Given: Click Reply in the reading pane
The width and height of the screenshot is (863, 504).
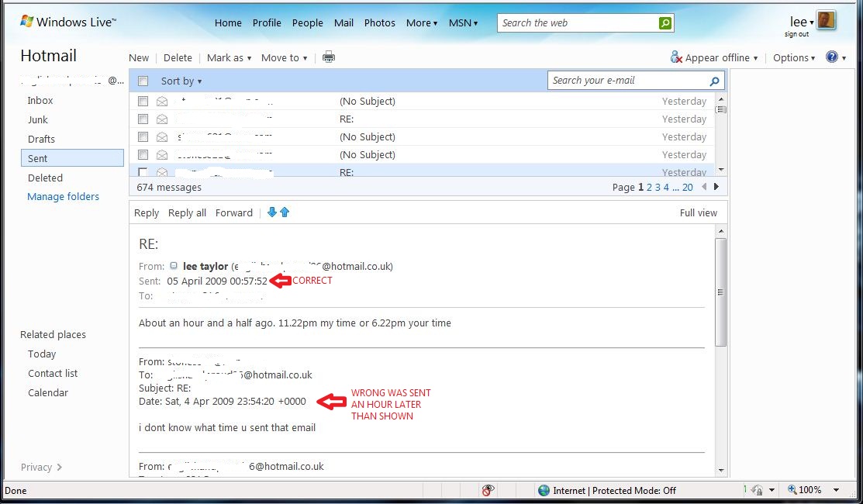Looking at the screenshot, I should pos(147,212).
